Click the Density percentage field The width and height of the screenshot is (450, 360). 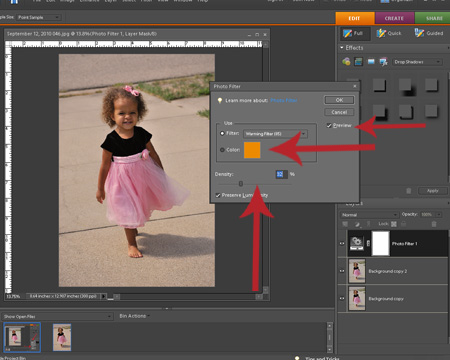pyautogui.click(x=281, y=174)
